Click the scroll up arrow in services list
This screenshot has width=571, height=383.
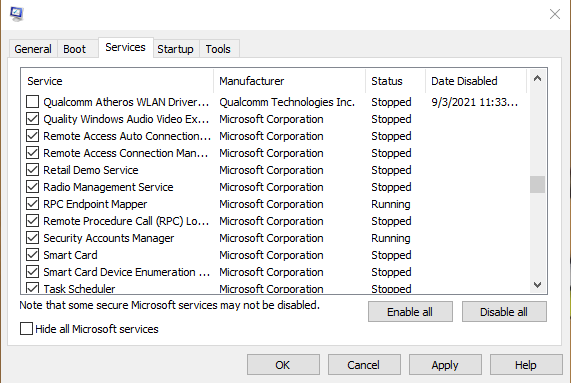click(x=537, y=78)
